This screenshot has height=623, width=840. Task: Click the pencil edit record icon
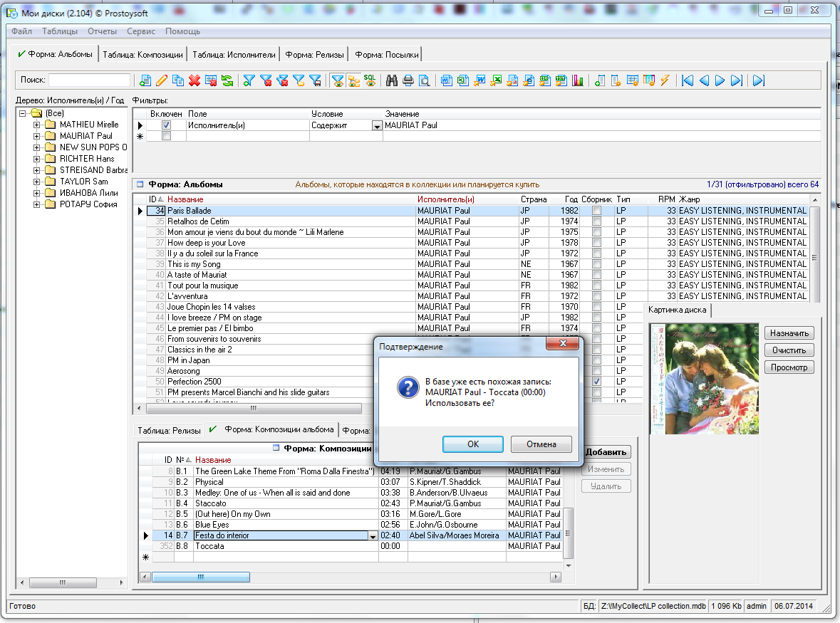(x=162, y=80)
